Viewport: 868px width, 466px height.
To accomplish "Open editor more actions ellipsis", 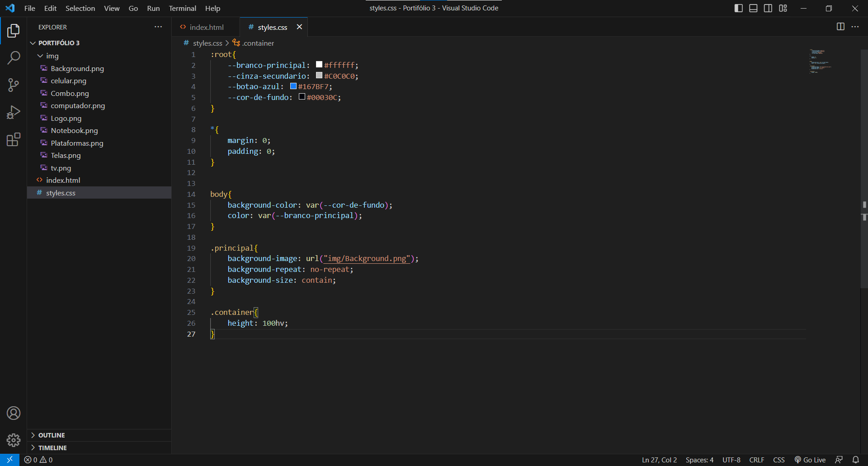I will pos(855,27).
